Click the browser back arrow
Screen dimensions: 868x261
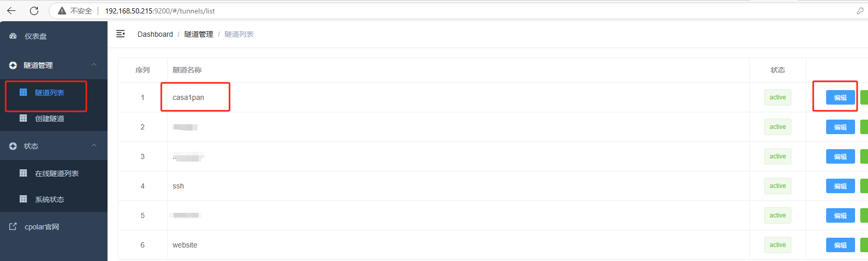pos(11,10)
